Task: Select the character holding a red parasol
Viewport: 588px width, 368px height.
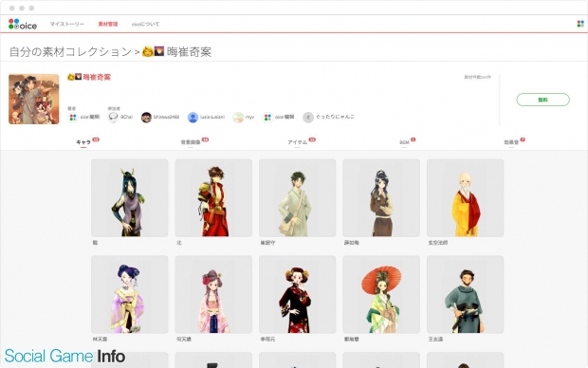Action: pos(381,294)
